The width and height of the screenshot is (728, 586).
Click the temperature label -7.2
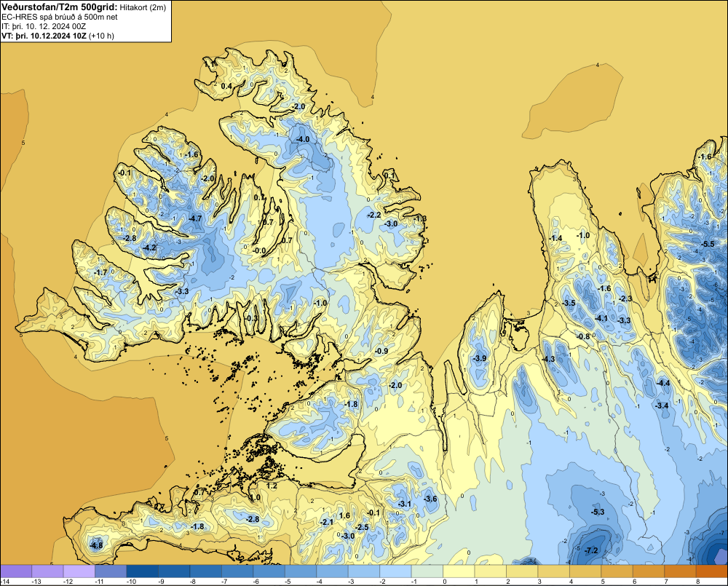tap(592, 550)
